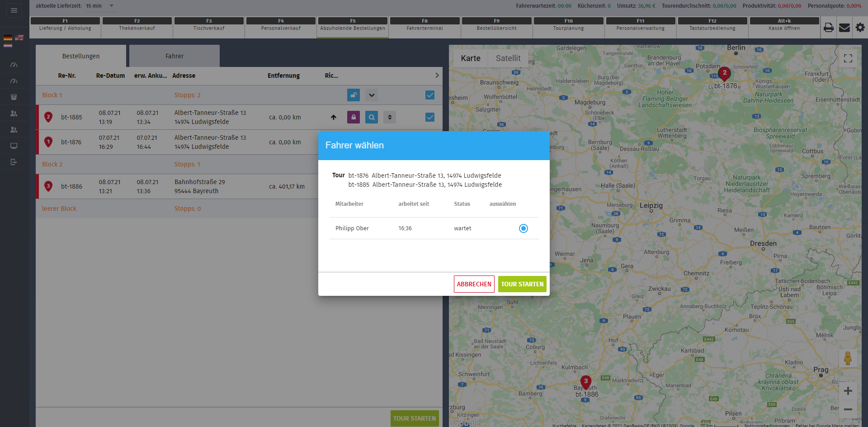Click the TOUR STARTEN button below the order list
The width and height of the screenshot is (868, 427).
(x=415, y=418)
